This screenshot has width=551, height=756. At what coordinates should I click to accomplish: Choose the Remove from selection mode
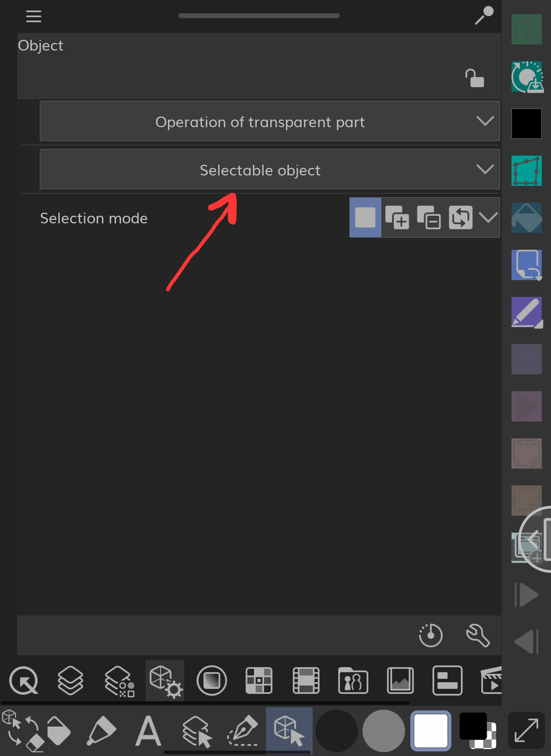coord(429,218)
